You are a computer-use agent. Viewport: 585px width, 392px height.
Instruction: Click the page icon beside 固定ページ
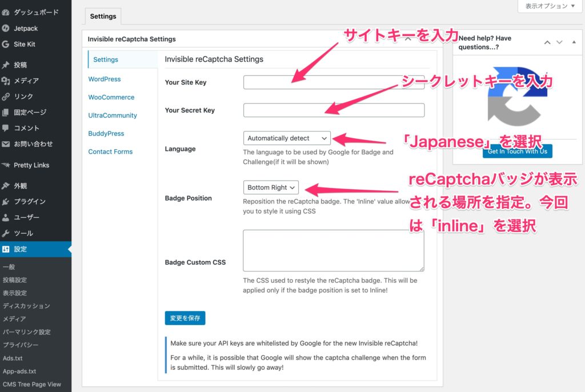pyautogui.click(x=5, y=113)
